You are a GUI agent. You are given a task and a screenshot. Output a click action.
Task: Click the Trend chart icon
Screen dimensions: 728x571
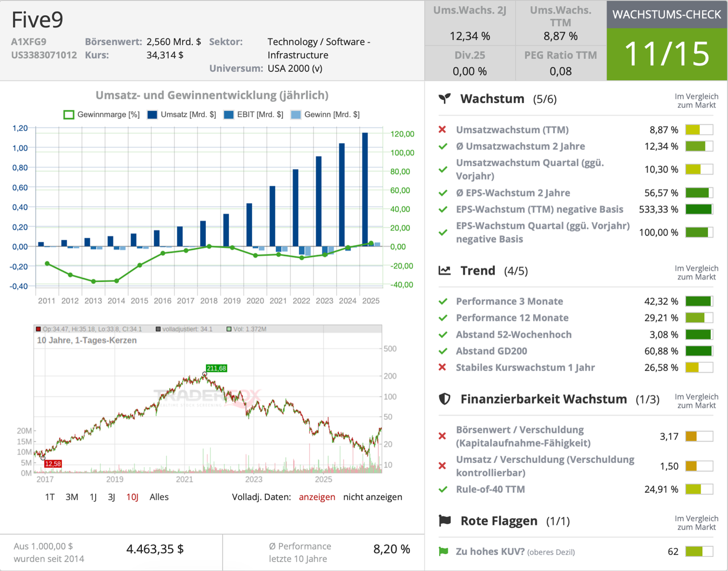point(445,271)
